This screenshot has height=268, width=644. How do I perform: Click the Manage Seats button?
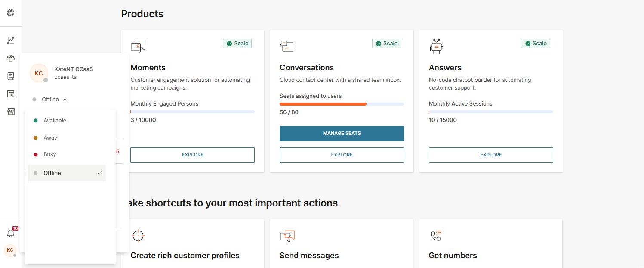click(342, 133)
